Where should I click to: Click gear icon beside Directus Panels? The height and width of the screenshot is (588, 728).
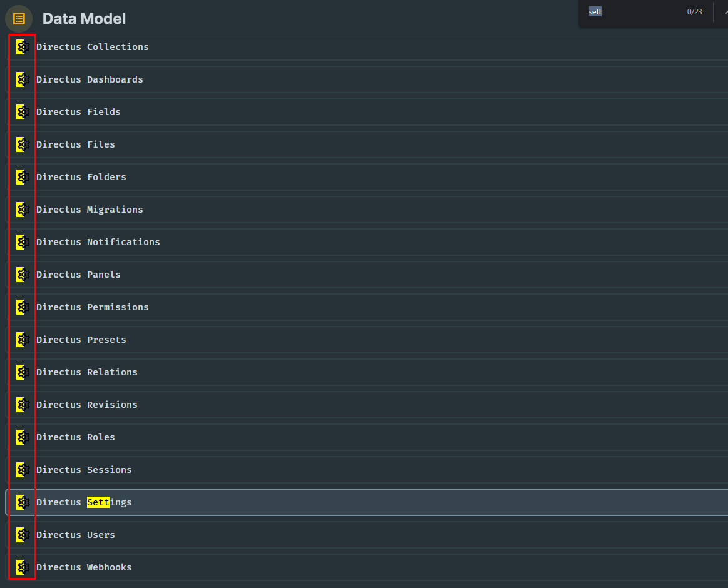pos(23,274)
